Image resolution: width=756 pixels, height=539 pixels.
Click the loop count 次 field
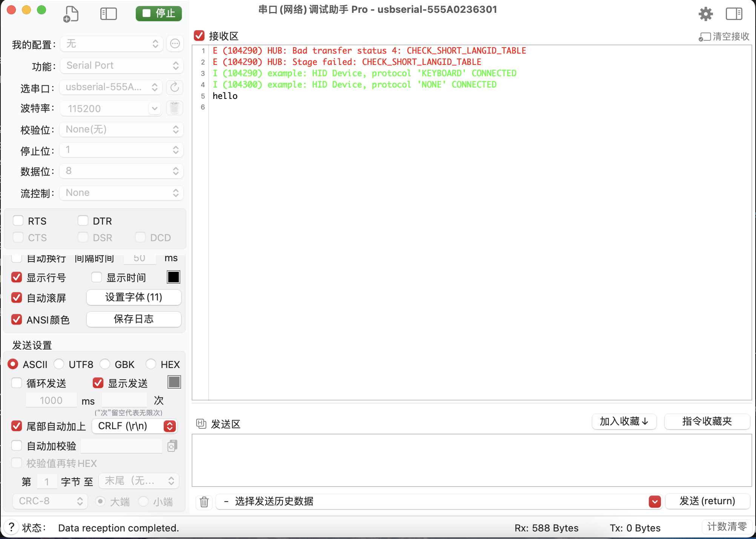[x=124, y=400]
